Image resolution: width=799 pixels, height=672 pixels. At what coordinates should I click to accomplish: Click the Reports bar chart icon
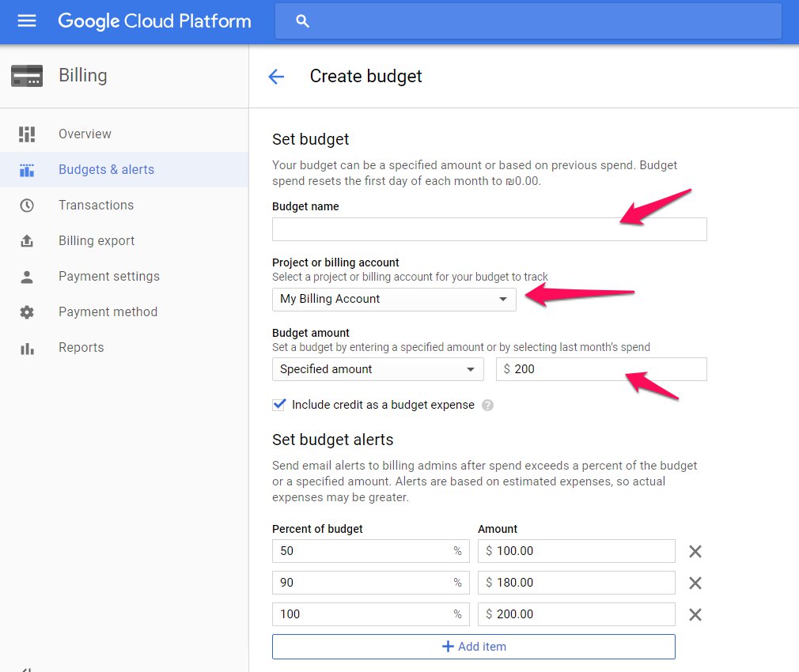(27, 348)
